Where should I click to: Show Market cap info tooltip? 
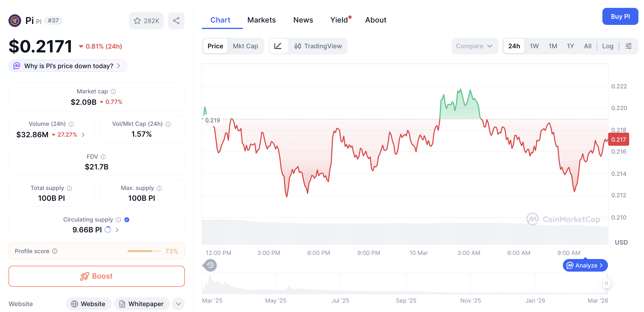click(113, 91)
